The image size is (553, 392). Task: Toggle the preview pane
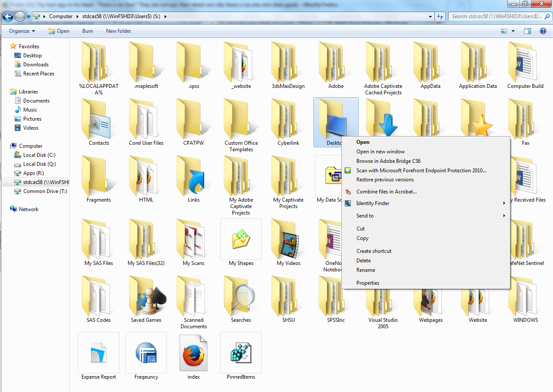point(527,31)
